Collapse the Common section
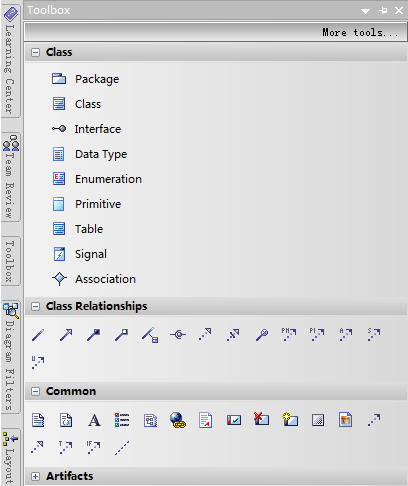 coord(35,391)
